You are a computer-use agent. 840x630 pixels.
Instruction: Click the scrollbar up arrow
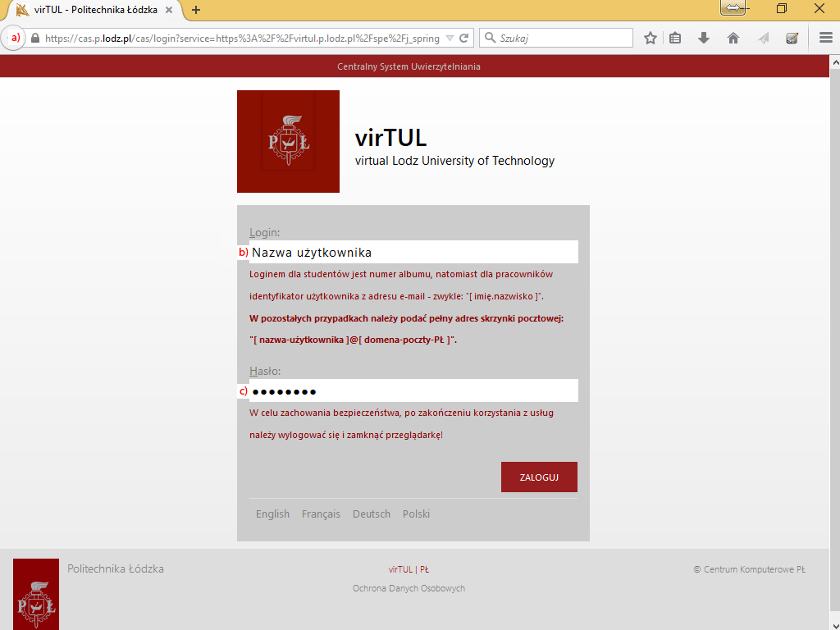pos(834,62)
